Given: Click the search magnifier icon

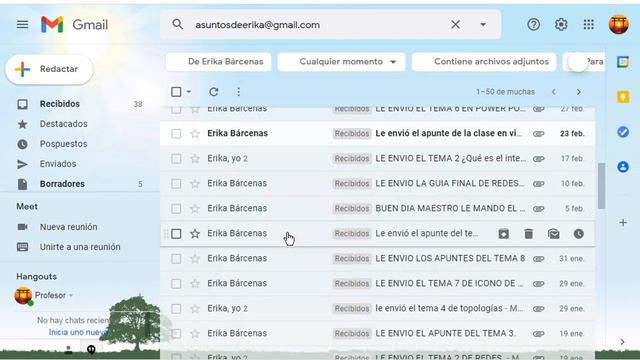Looking at the screenshot, I should tap(178, 24).
